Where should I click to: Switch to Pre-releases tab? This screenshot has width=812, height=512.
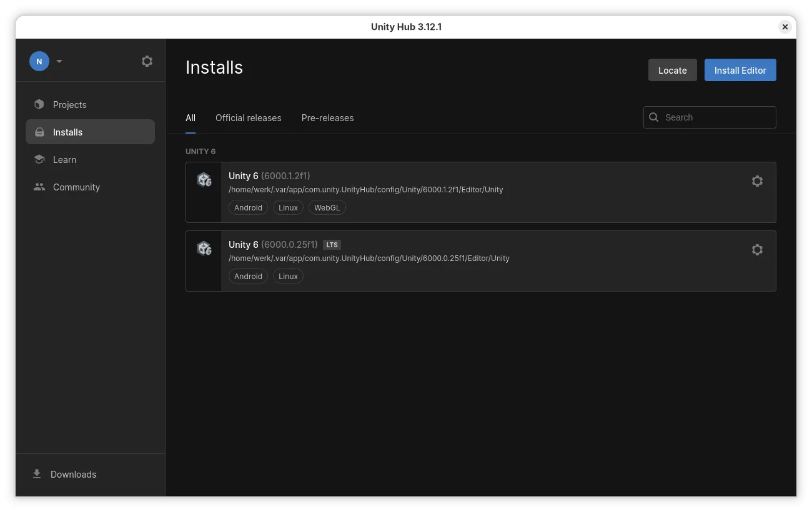coord(327,118)
